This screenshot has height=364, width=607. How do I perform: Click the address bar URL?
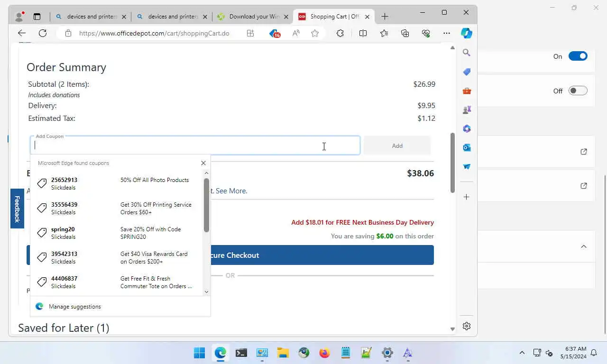(154, 33)
